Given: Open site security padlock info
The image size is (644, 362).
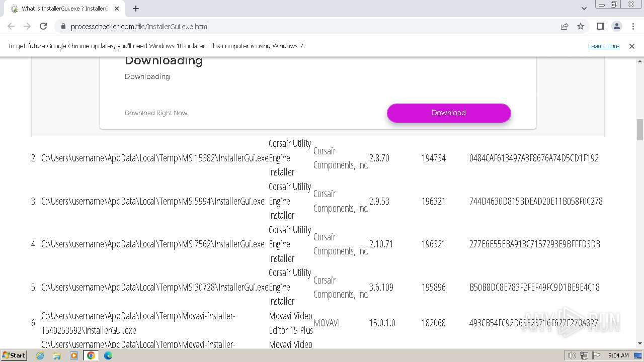Looking at the screenshot, I should tap(63, 27).
